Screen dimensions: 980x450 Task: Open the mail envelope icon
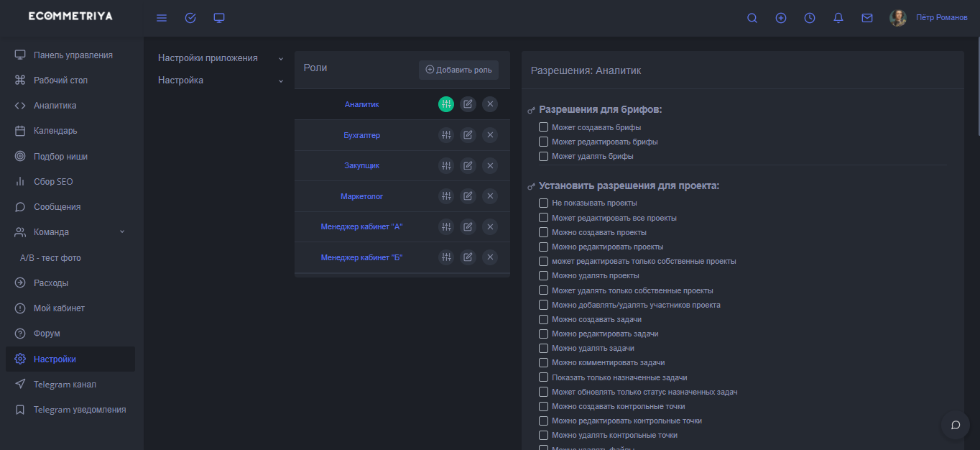(867, 18)
